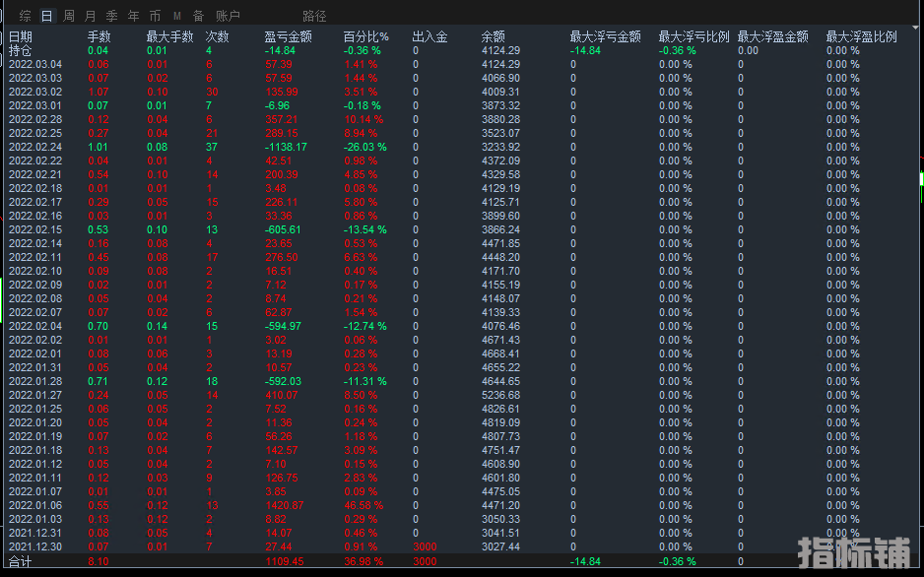Screen dimensions: 924x577
Task: Switch to the 月 monthly tab
Action: (x=90, y=16)
